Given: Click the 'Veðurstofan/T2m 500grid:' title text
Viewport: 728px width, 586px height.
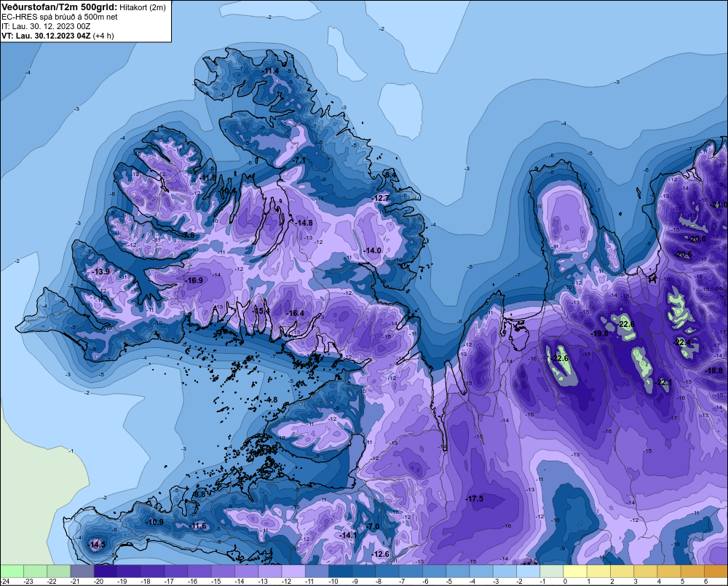Looking at the screenshot, I should coord(60,7).
